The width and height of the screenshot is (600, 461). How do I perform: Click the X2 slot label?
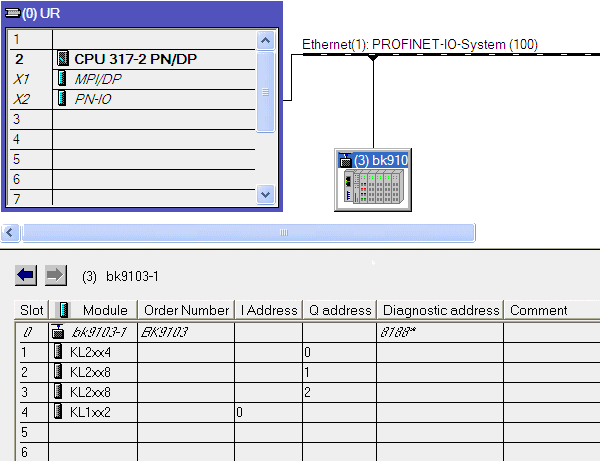pos(21,99)
